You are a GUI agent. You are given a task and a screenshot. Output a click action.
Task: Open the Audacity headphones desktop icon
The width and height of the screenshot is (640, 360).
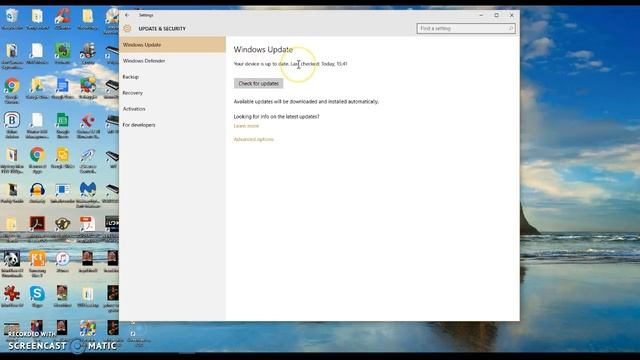37,190
